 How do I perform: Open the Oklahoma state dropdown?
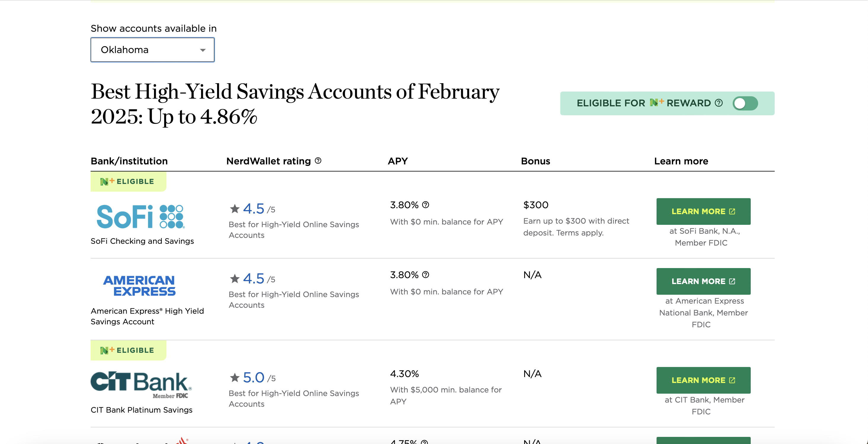tap(152, 50)
